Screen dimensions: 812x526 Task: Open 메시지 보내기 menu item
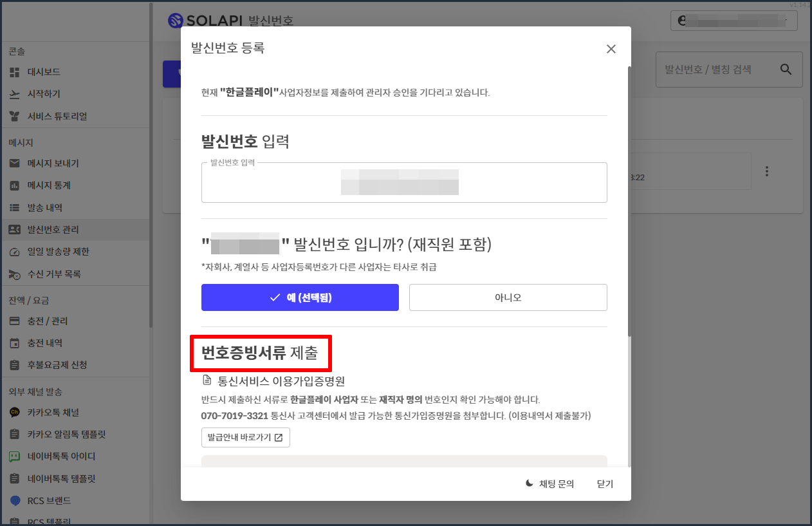point(75,164)
